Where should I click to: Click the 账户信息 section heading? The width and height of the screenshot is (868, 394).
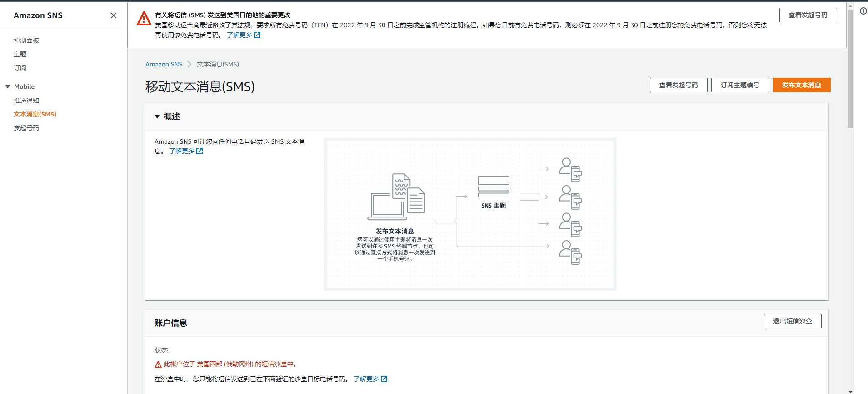coord(171,323)
